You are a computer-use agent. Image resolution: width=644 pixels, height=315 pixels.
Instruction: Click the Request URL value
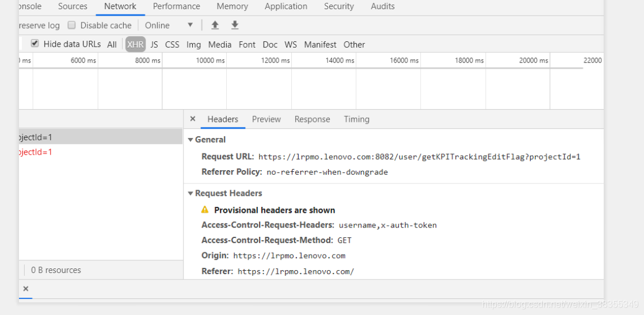click(420, 157)
